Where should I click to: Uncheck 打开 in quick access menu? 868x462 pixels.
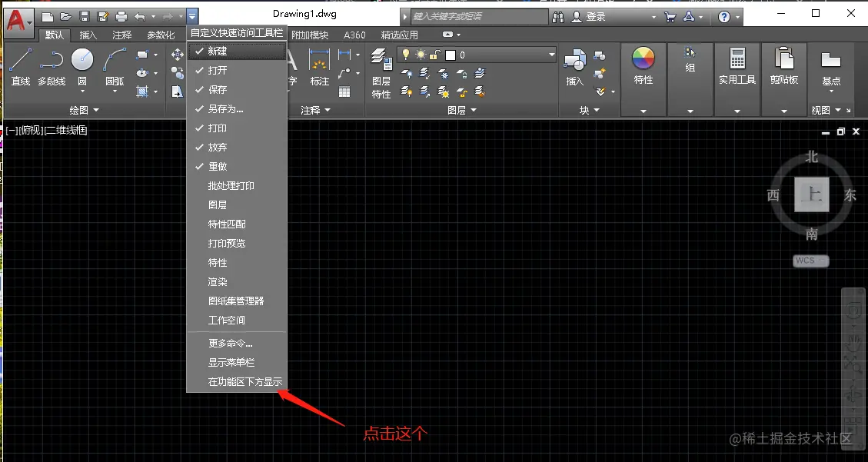(237, 70)
